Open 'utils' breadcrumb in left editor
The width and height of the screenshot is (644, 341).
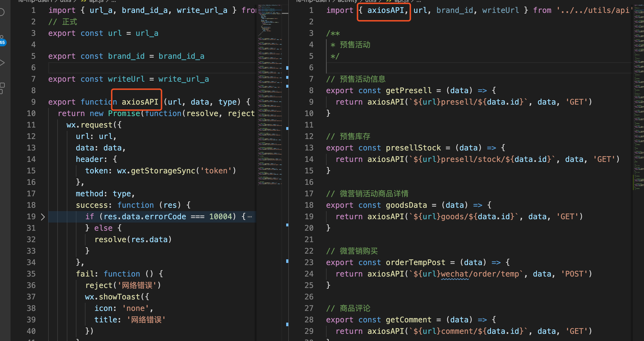(x=65, y=1)
